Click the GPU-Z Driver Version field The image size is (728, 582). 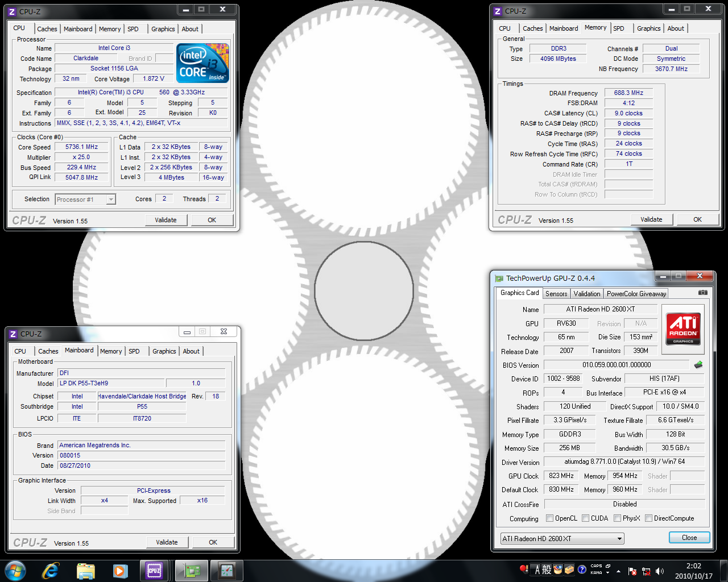[x=624, y=462]
